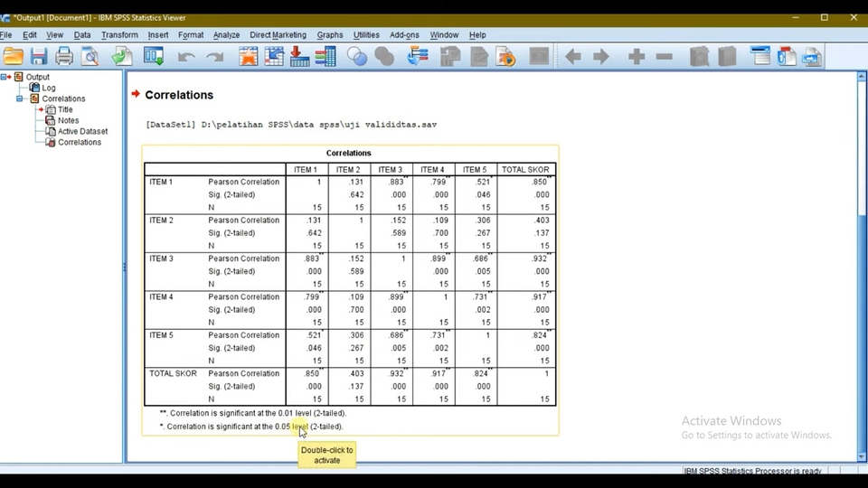The height and width of the screenshot is (488, 868).
Task: Open the Utilities menu
Action: click(x=366, y=35)
